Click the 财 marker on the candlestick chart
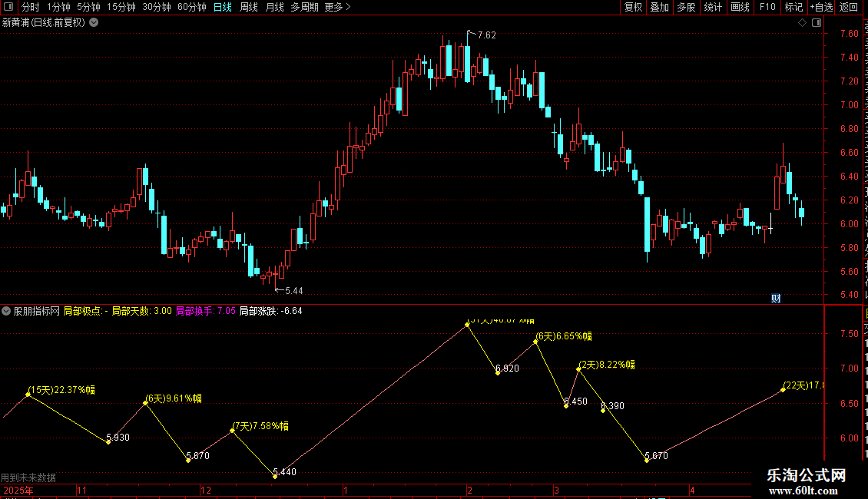 tap(776, 298)
